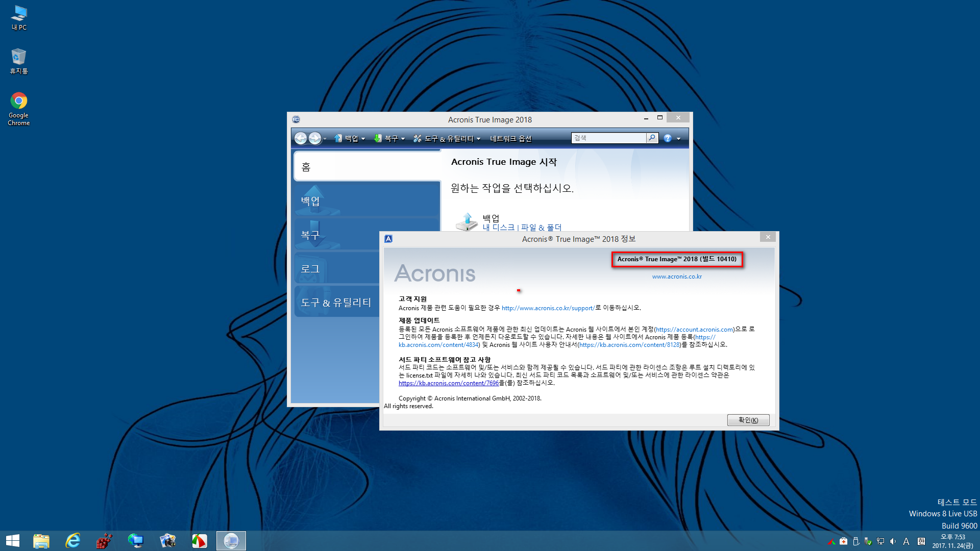Click the USB safely remove tray icon
Viewport: 980px width, 551px height.
[x=856, y=541]
